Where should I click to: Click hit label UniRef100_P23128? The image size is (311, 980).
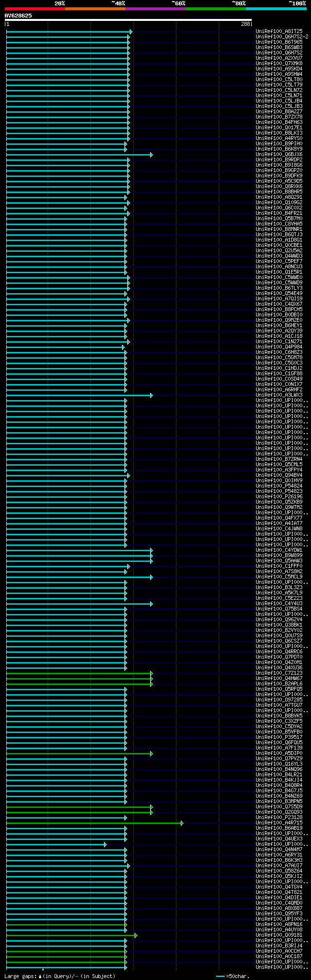279,818
